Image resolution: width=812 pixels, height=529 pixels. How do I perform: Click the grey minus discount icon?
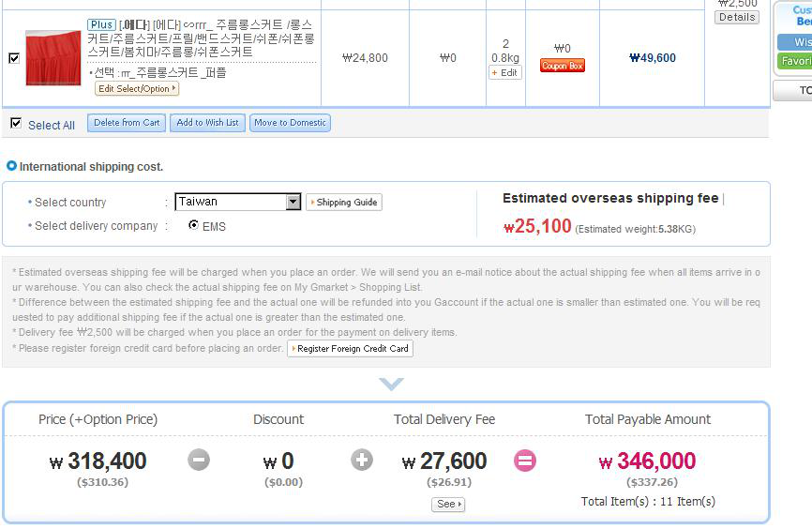(198, 460)
